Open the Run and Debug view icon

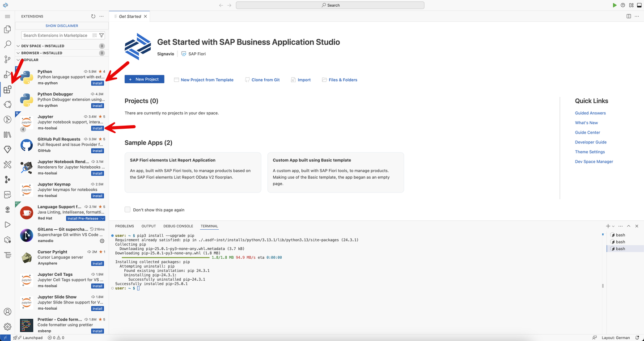click(7, 75)
